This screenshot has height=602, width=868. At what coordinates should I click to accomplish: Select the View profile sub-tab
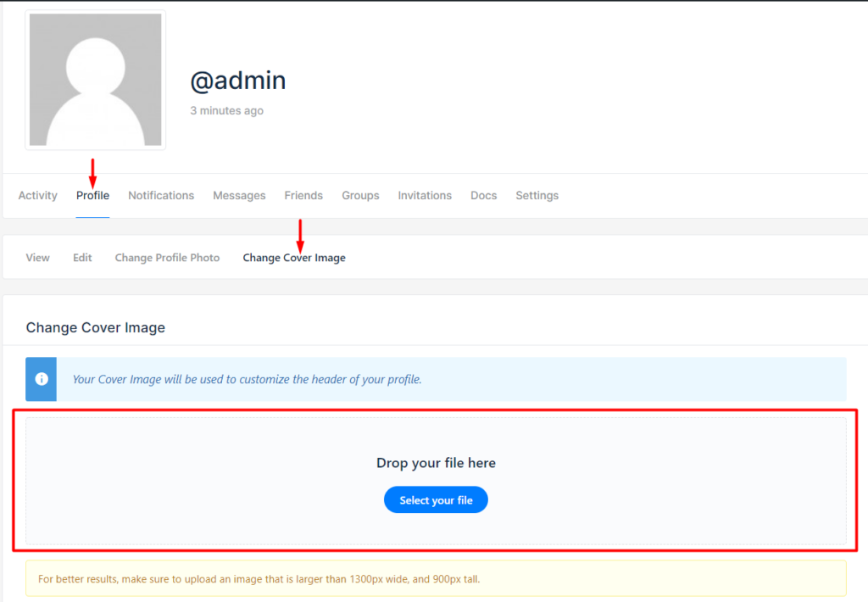(x=37, y=258)
